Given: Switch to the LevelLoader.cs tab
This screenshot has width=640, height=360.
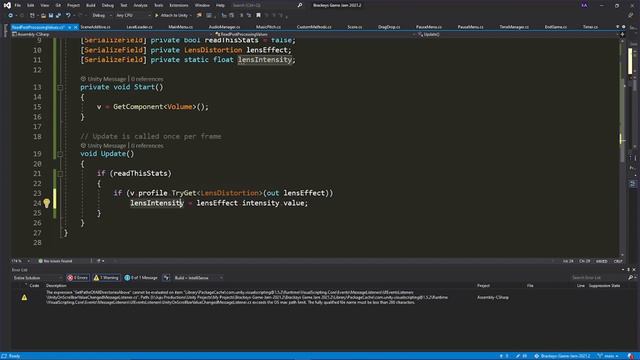Looking at the screenshot, I should click(139, 27).
